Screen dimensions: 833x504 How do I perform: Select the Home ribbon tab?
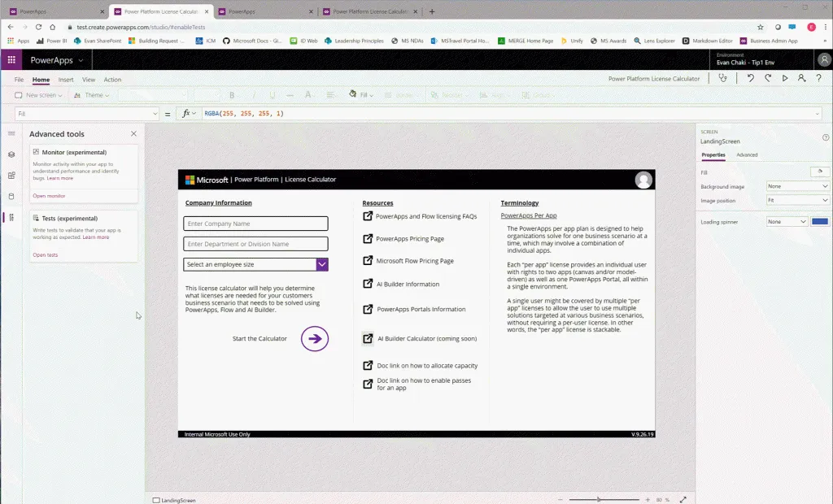pyautogui.click(x=41, y=80)
